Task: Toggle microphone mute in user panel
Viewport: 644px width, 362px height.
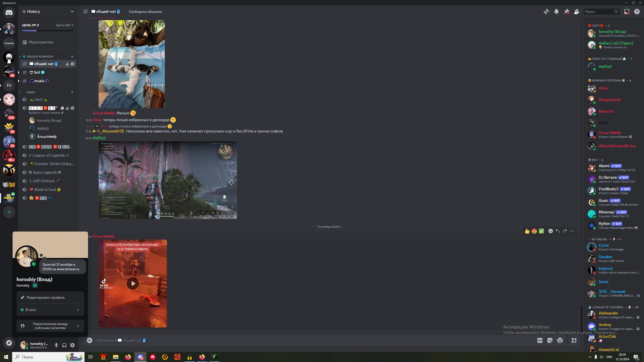Action: 56,345
